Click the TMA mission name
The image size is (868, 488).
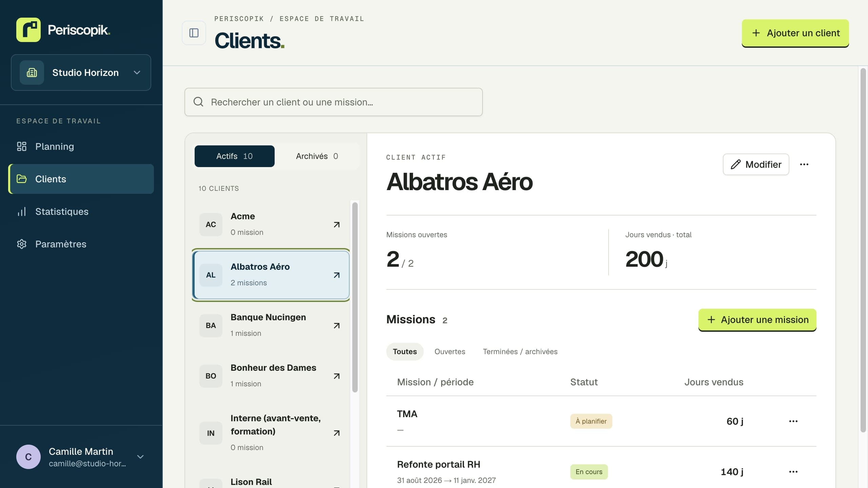407,414
